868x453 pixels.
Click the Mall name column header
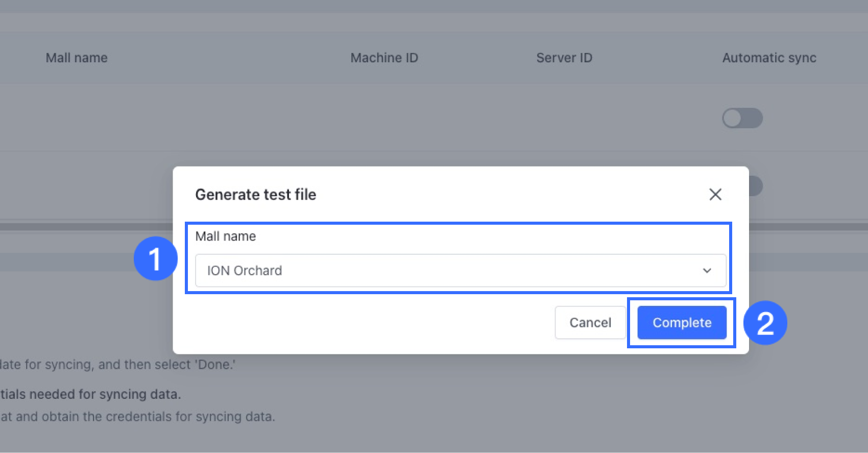click(x=77, y=58)
